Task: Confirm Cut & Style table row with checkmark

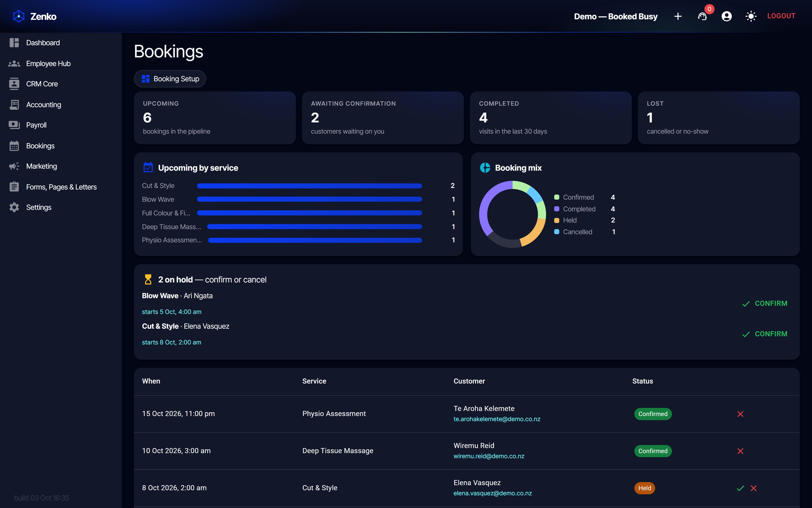Action: point(740,488)
